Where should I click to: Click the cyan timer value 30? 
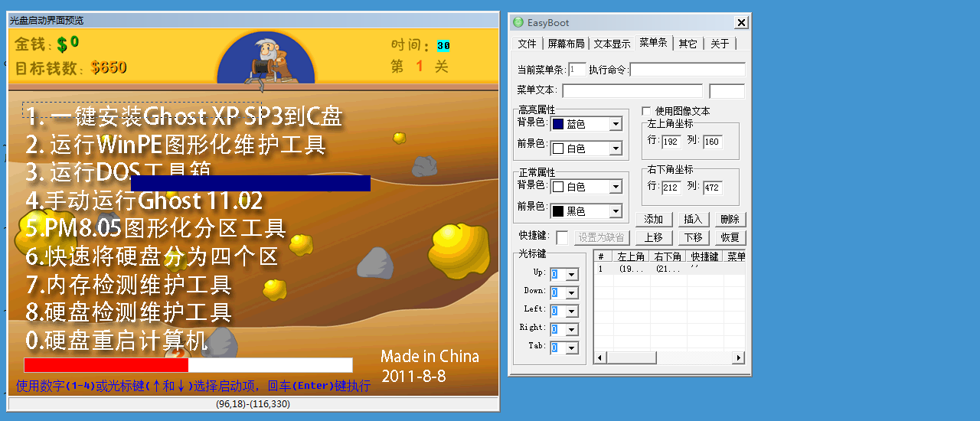pyautogui.click(x=443, y=46)
